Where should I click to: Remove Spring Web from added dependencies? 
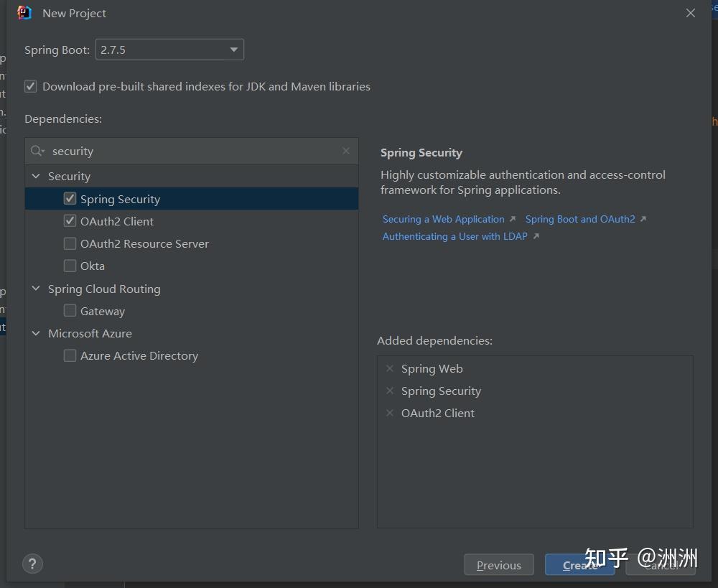point(390,368)
